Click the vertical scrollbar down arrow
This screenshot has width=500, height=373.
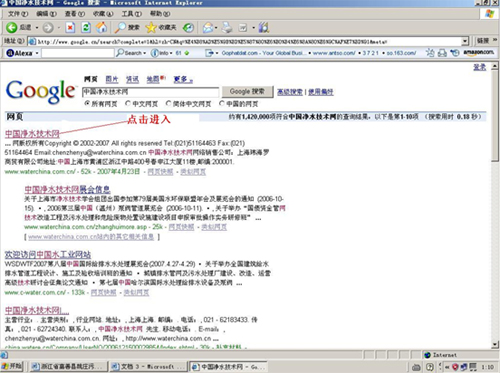pyautogui.click(x=495, y=344)
